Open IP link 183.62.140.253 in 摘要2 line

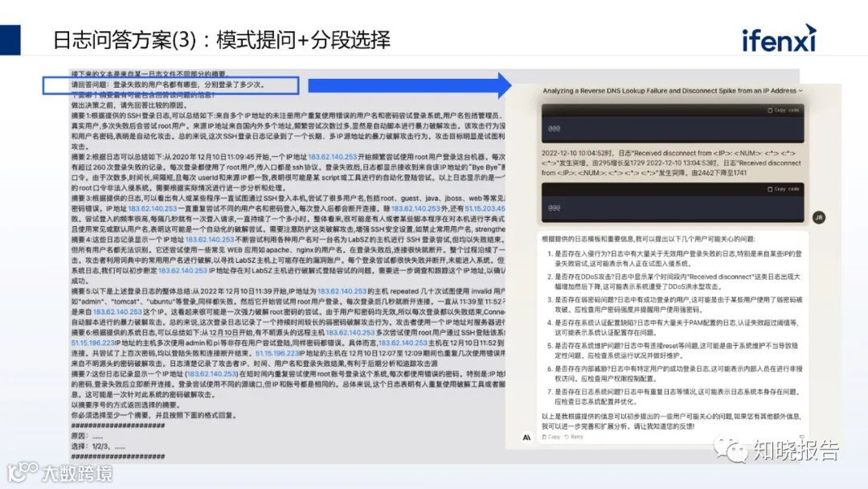332,158
